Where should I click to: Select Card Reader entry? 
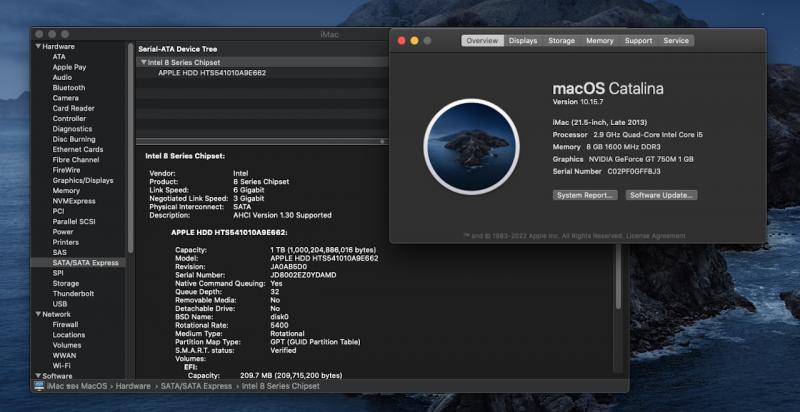tap(73, 108)
